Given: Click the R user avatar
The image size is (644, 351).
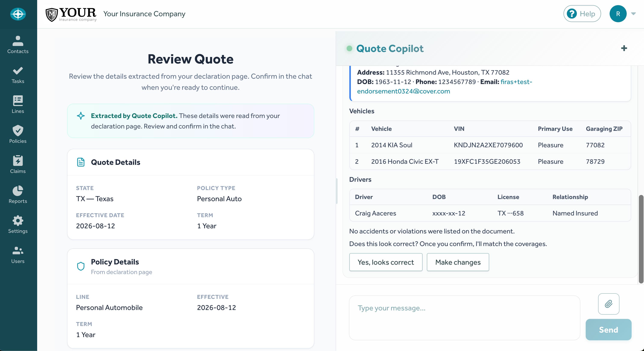Looking at the screenshot, I should 618,14.
